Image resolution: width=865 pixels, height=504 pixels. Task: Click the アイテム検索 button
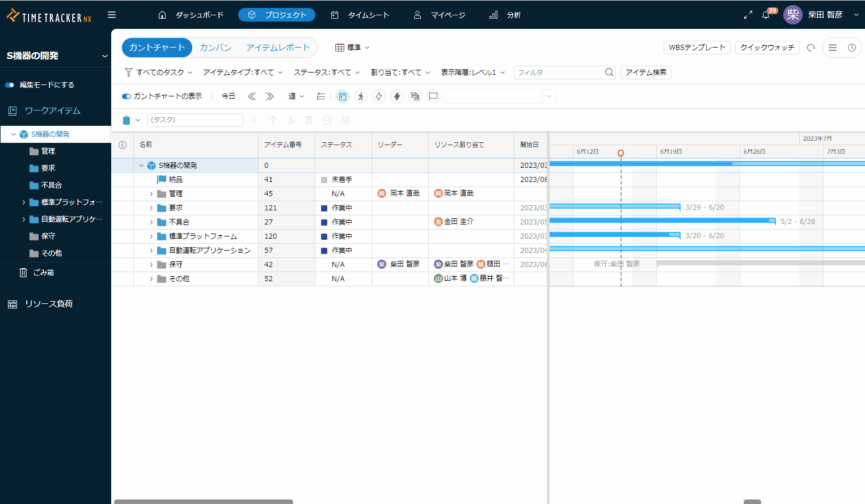coord(645,73)
